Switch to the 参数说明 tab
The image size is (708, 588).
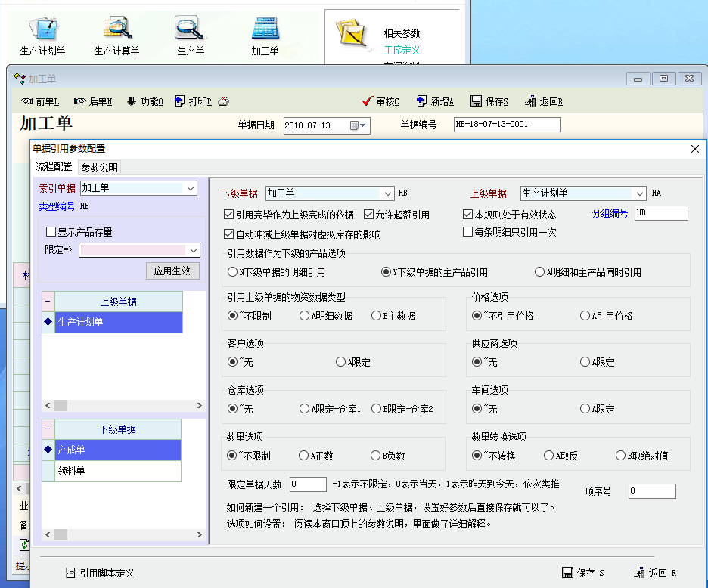(x=99, y=168)
